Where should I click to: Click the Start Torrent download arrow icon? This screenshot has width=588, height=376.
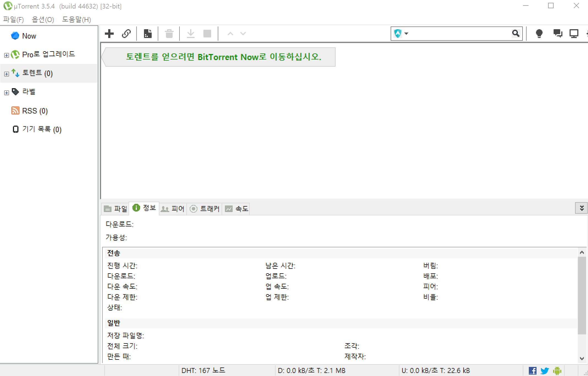point(191,34)
